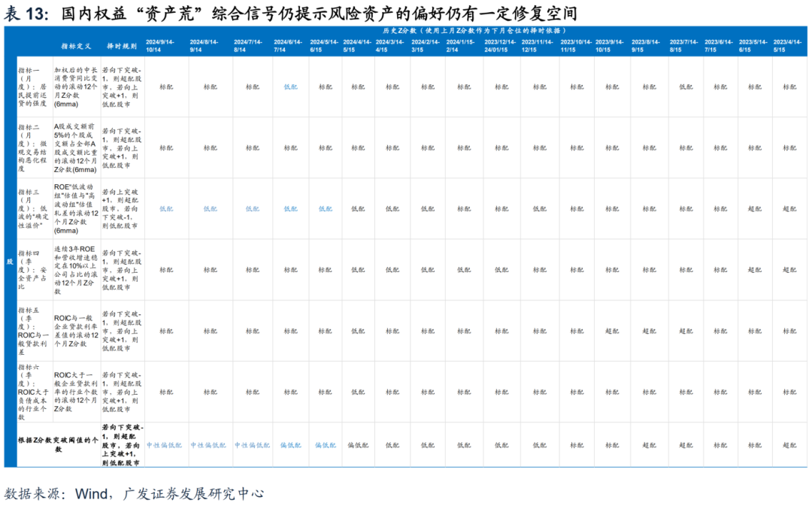Select row label 指标三 低波的确定性溢价

pyautogui.click(x=33, y=209)
